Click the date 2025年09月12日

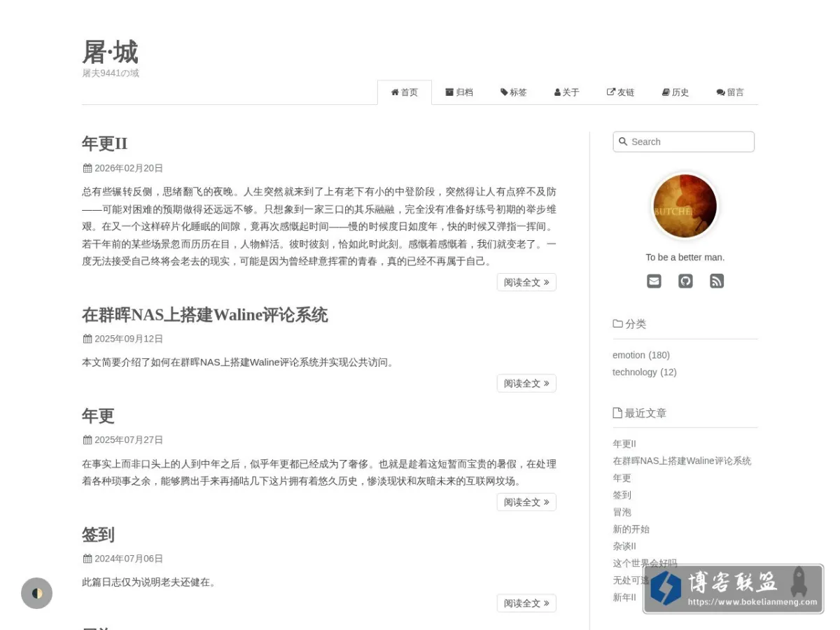[129, 339]
